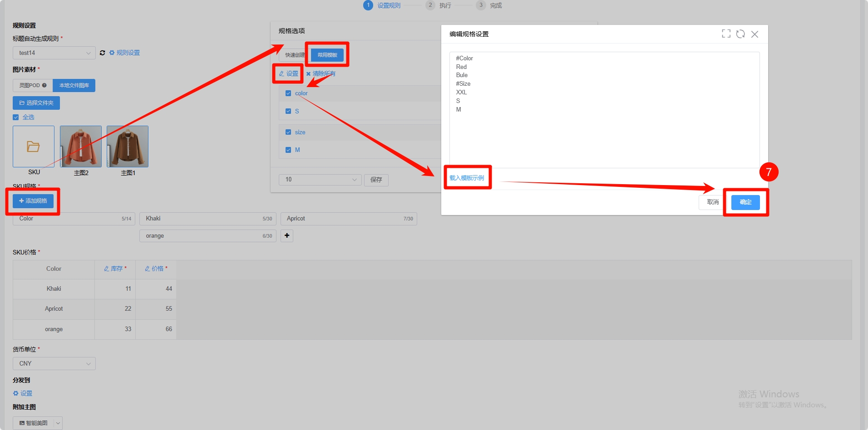Click the plus icon next to orange field
The width and height of the screenshot is (868, 430).
(x=287, y=236)
